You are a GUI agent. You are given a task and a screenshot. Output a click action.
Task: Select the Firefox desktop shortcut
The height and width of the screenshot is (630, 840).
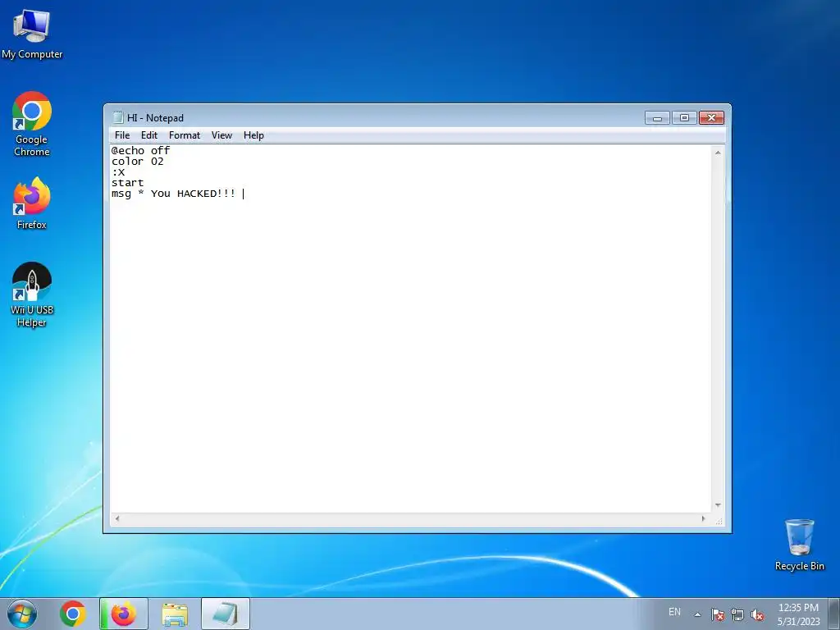tap(32, 203)
